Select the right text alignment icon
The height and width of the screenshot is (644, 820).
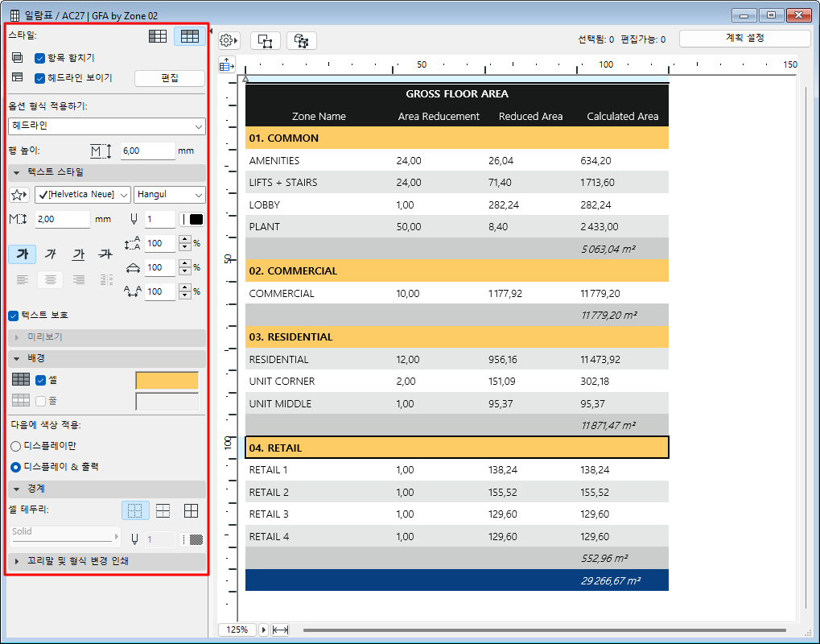click(x=78, y=279)
